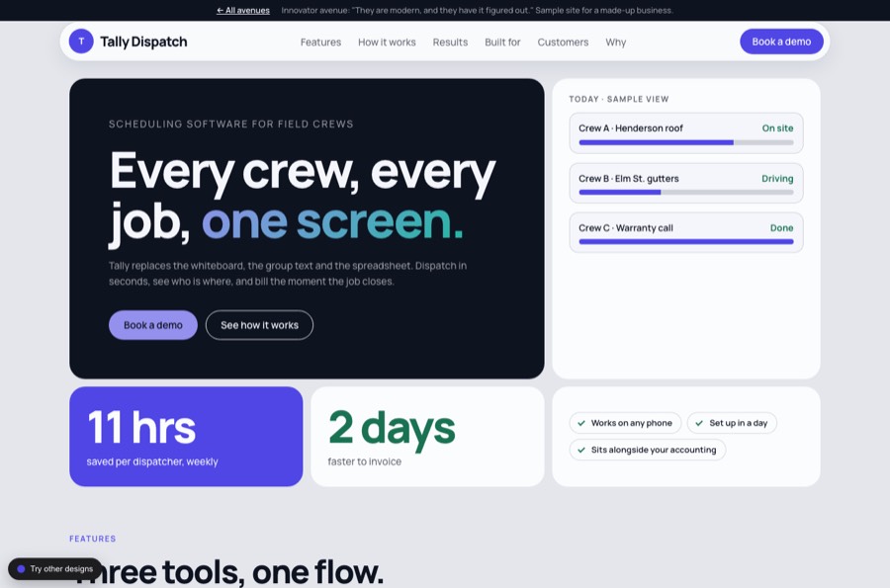
Task: Click the saved per dispatcher, weekly caption
Action: click(x=152, y=462)
